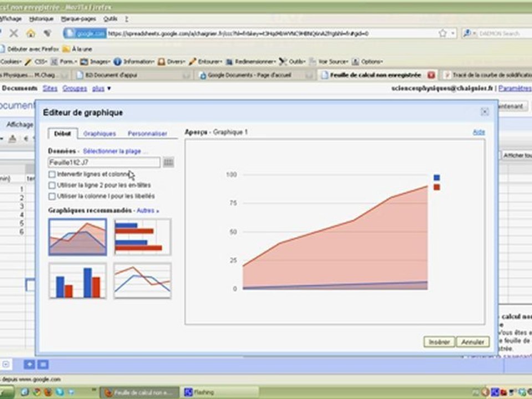The image size is (532, 399).
Task: Click the Chrome quick launch icon
Action: tap(37, 392)
